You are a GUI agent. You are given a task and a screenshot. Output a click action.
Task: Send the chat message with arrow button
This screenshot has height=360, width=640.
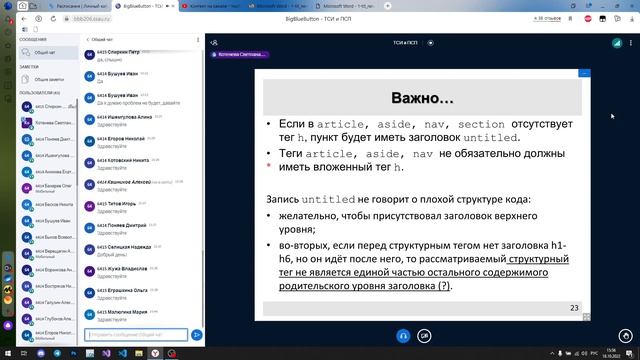click(197, 335)
